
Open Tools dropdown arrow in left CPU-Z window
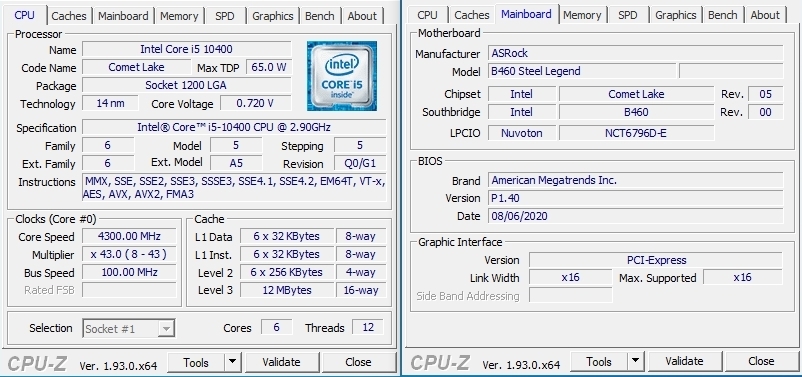232,362
